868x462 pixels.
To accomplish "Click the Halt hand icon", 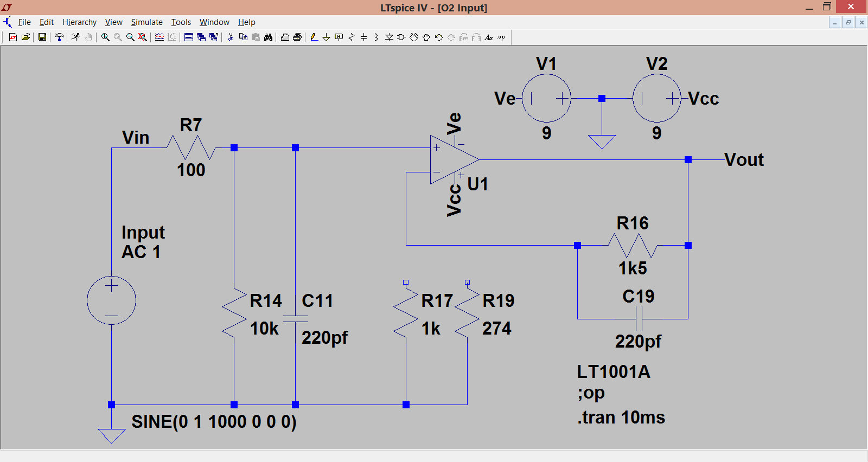I will [x=88, y=37].
